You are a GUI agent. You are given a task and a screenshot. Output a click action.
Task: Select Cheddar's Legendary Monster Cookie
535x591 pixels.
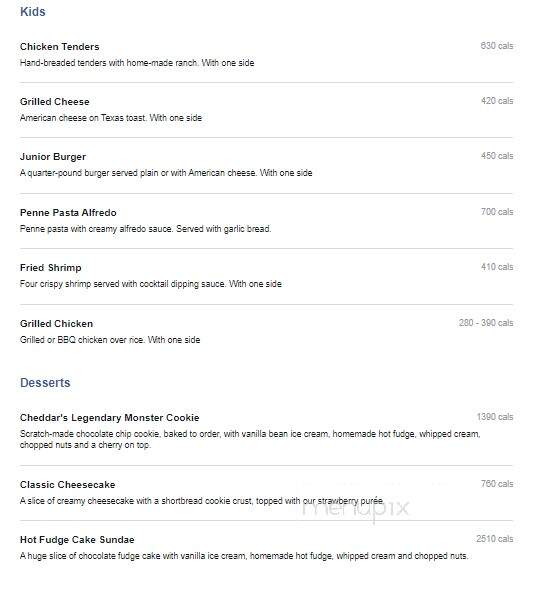pos(109,418)
